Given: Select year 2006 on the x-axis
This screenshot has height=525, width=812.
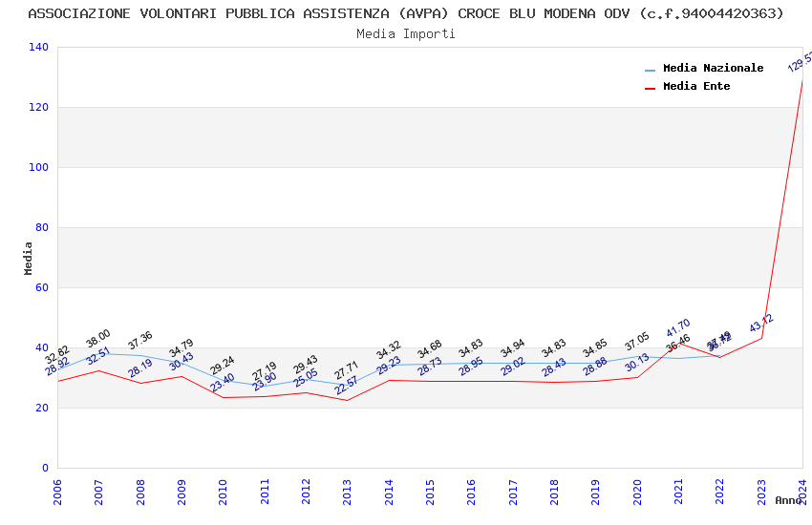Looking at the screenshot, I should pos(57,491).
